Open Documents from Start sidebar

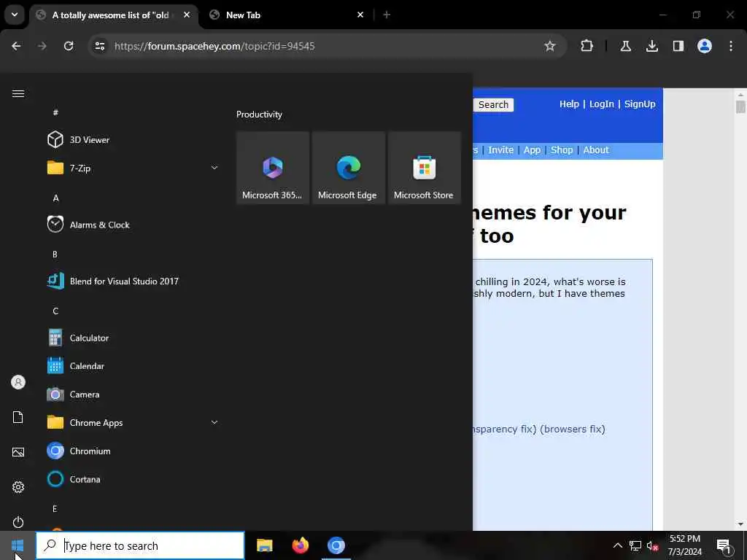(18, 417)
